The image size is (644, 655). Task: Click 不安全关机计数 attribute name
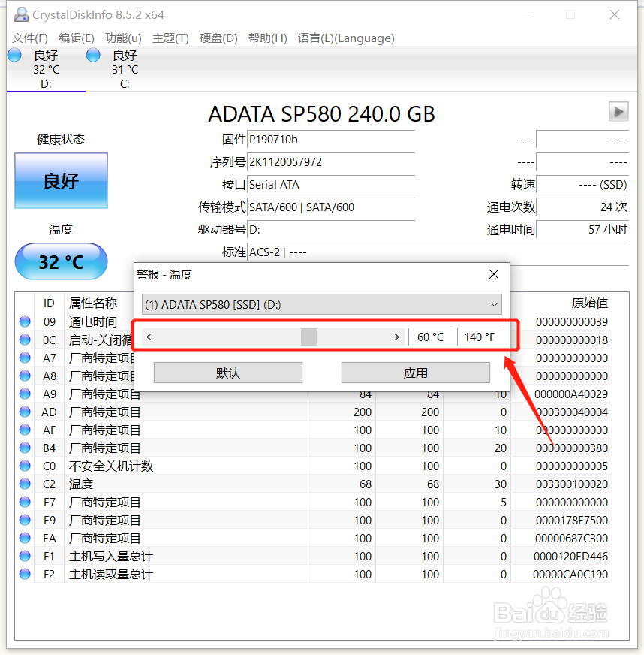coord(111,466)
